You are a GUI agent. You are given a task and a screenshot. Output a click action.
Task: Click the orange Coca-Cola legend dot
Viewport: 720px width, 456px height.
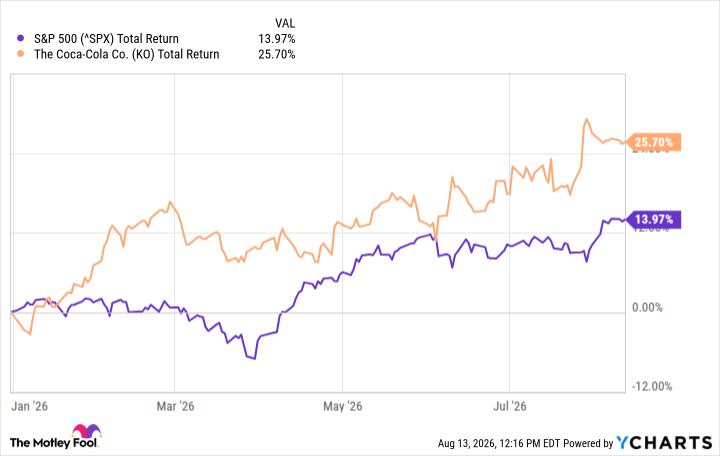[20, 54]
